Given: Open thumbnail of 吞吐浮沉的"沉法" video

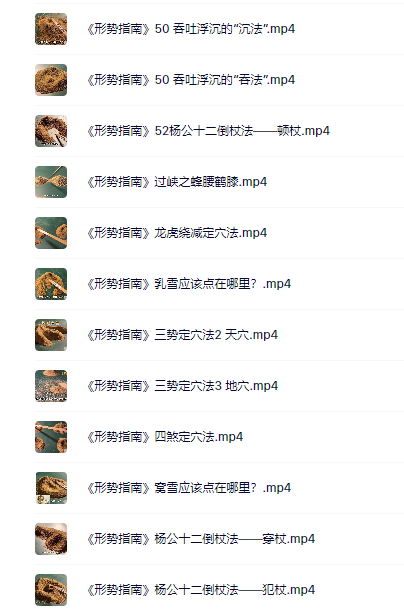Looking at the screenshot, I should 51,29.
